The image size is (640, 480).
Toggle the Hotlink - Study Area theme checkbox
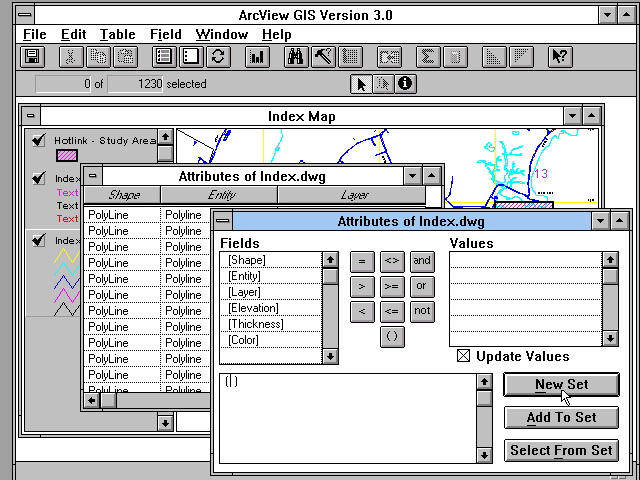click(39, 140)
